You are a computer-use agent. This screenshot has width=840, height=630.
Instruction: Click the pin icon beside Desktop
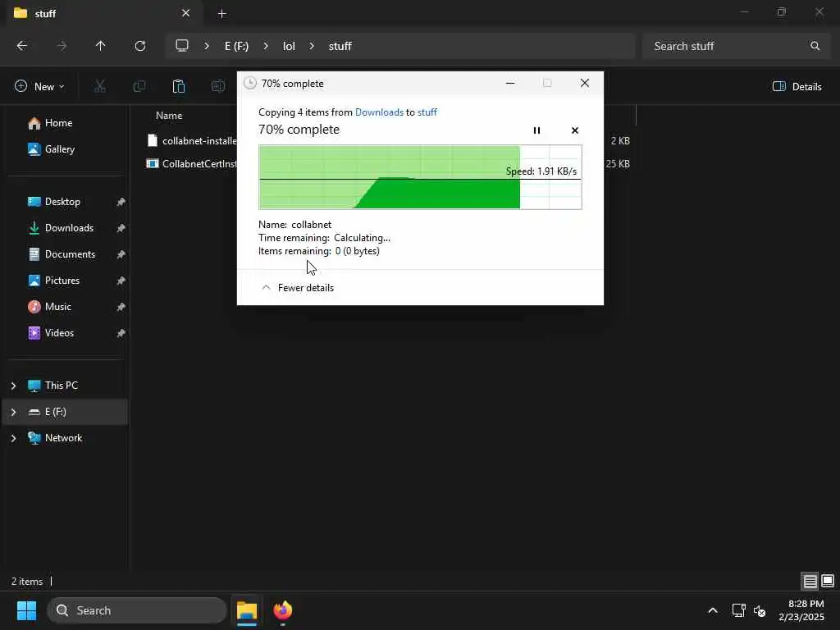coord(121,202)
